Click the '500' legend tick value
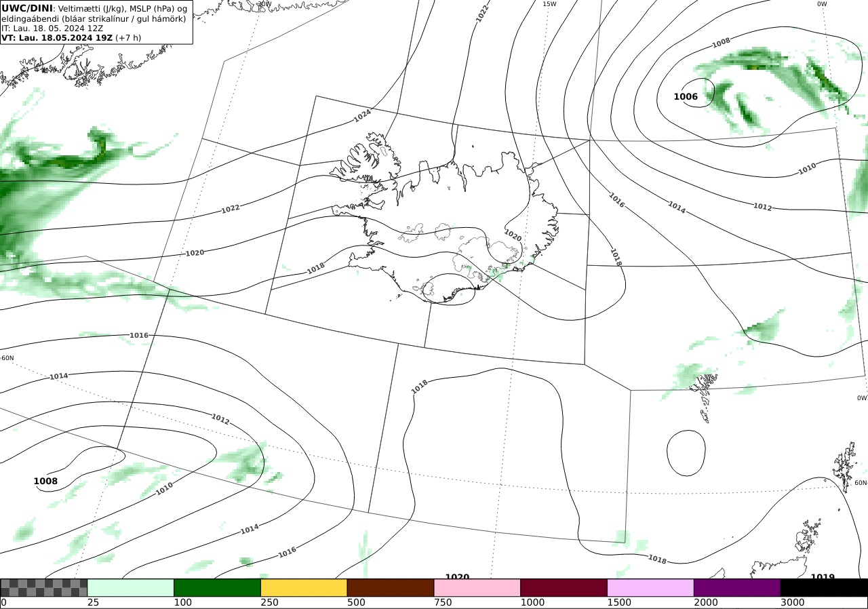868x609 pixels. pos(356,602)
